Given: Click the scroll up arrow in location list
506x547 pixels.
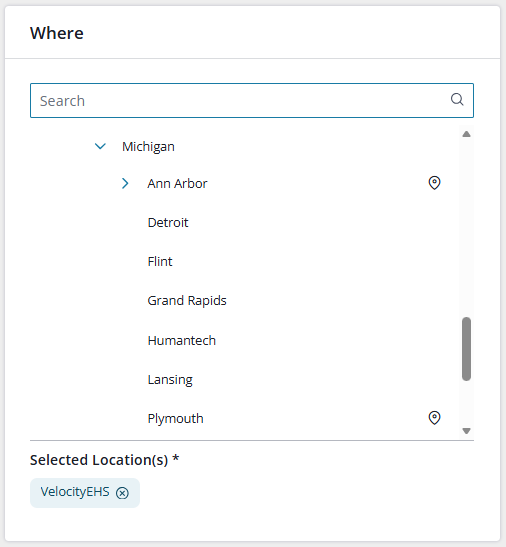Looking at the screenshot, I should coord(467,134).
